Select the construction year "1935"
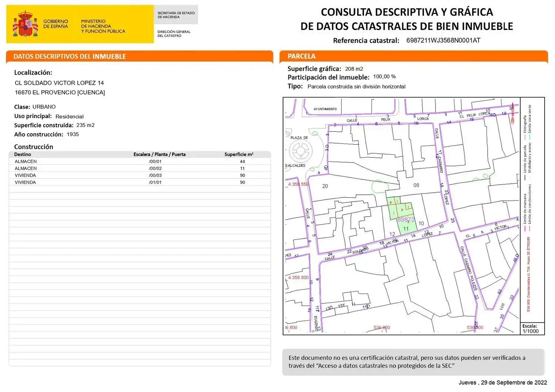The image size is (555, 392). (x=73, y=134)
